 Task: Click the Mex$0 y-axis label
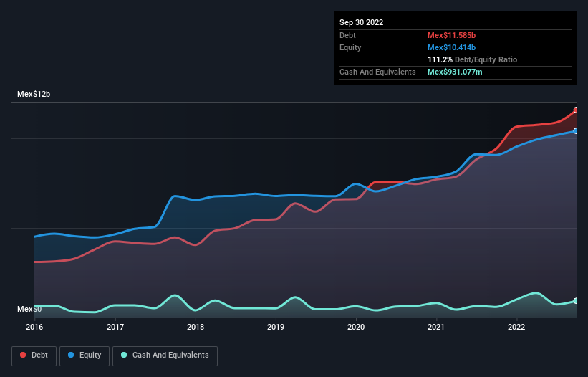(x=29, y=309)
